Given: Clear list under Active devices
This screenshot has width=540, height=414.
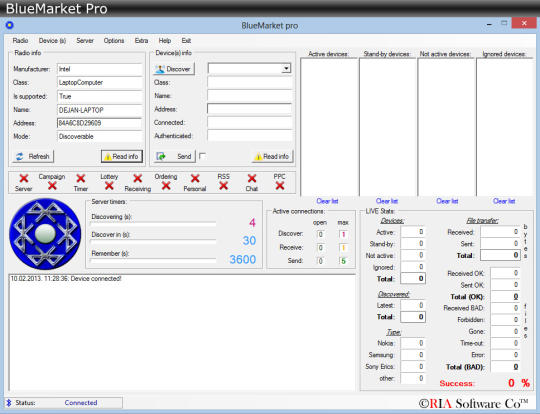Looking at the screenshot, I should (327, 201).
